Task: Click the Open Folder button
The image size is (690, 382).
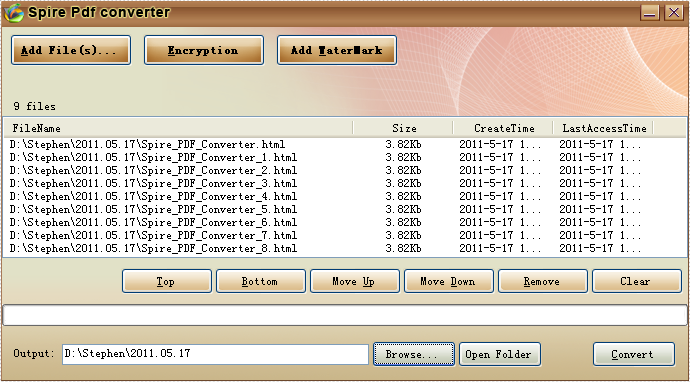Action: point(500,354)
